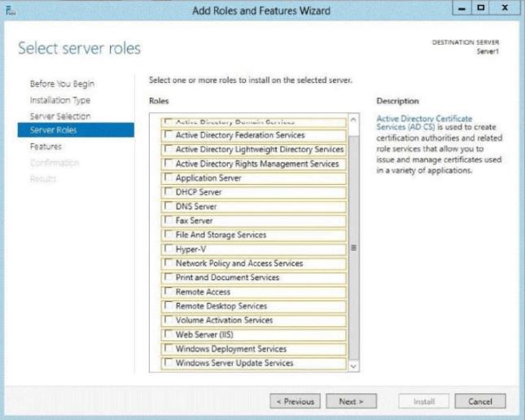This screenshot has width=525, height=420.
Task: Check Remote Desktop Services checkbox
Action: (169, 305)
